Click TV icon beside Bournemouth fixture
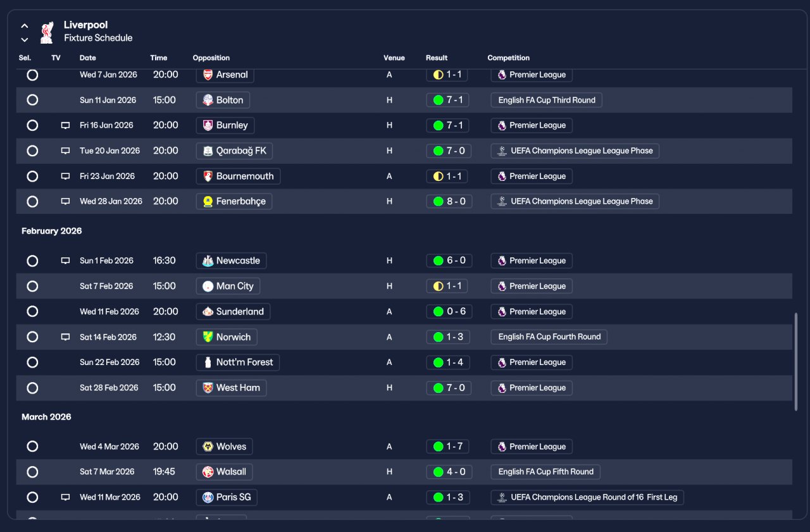 [65, 176]
